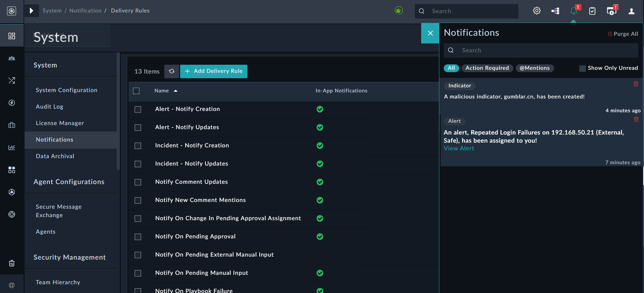
Task: Click Purge All notifications
Action: [623, 34]
